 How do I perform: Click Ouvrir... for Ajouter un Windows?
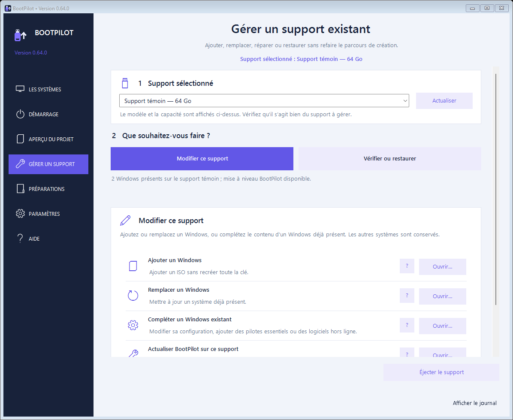click(442, 266)
